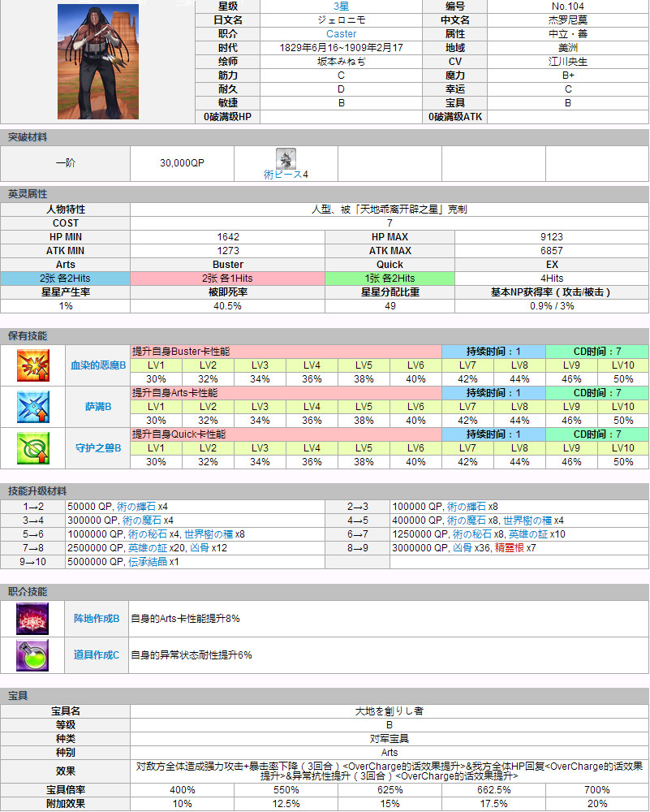Click the 662.5% Noble Phantasm multiplier
Image resolution: width=650 pixels, height=812 pixels.
tap(493, 790)
